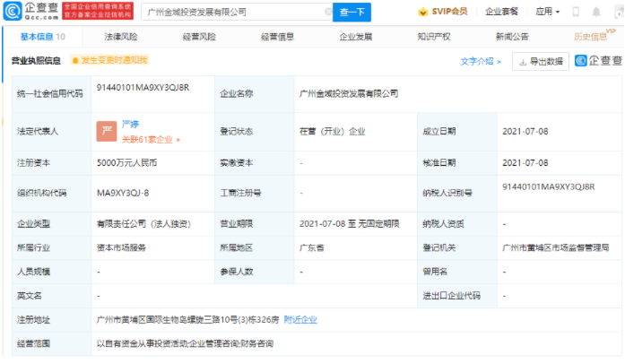Select the registered address text
625x364 pixels.
tap(187, 320)
